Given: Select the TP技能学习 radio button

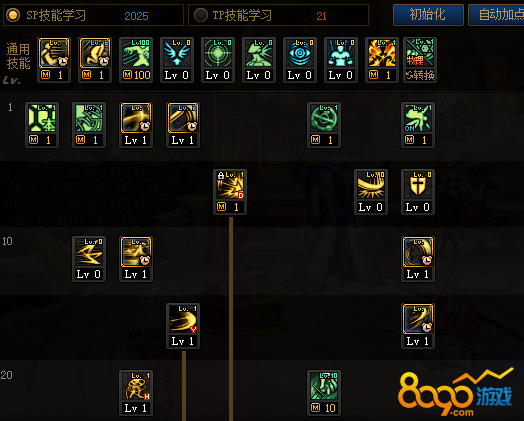Looking at the screenshot, I should (201, 15).
